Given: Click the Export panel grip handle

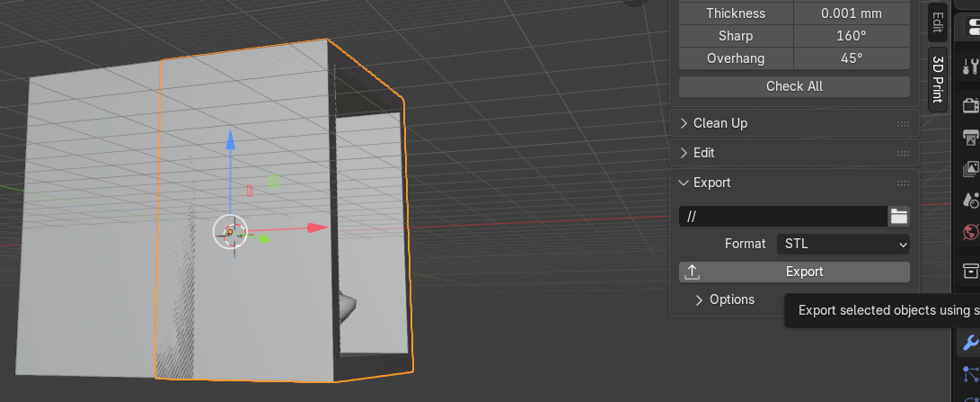Looking at the screenshot, I should tap(903, 183).
